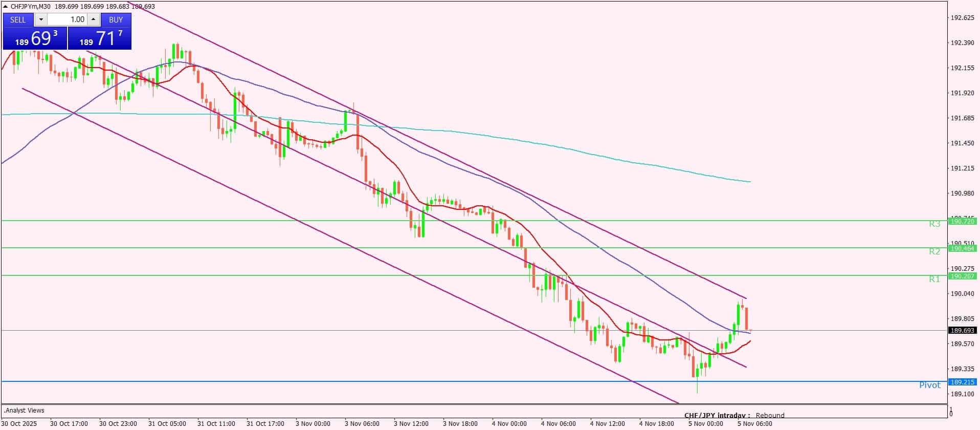Select the R1 resistance label
Screen dimensions: 980x430
click(934, 279)
